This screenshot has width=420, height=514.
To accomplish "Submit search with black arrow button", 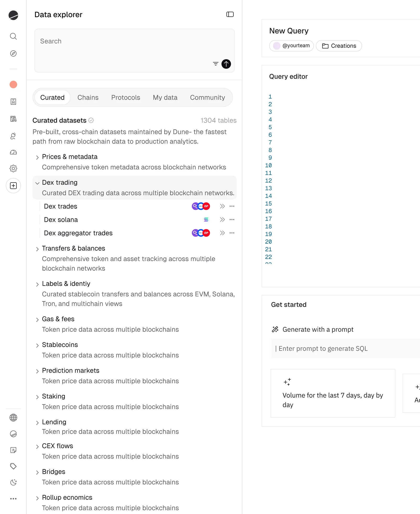I will [x=226, y=64].
